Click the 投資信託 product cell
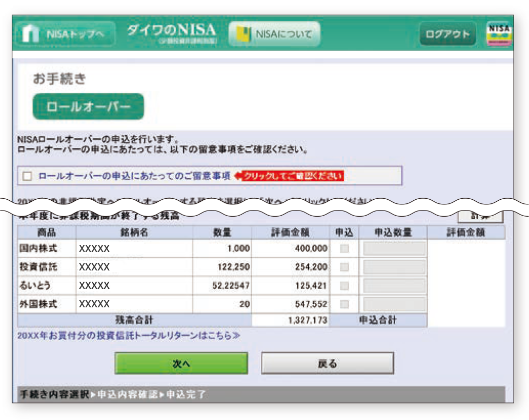 tap(47, 267)
